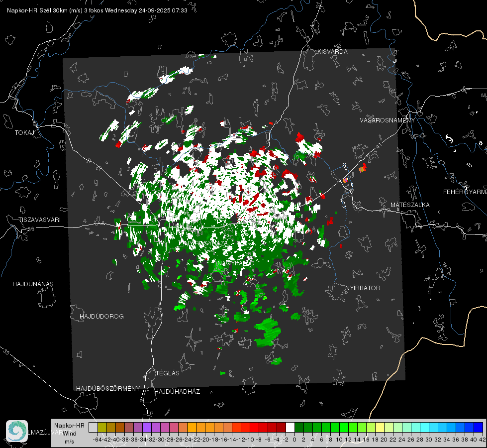Click the road number 35 marker

coord(6,351)
